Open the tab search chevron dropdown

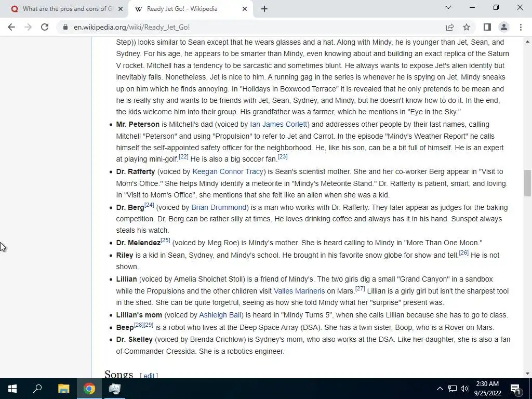(448, 7)
